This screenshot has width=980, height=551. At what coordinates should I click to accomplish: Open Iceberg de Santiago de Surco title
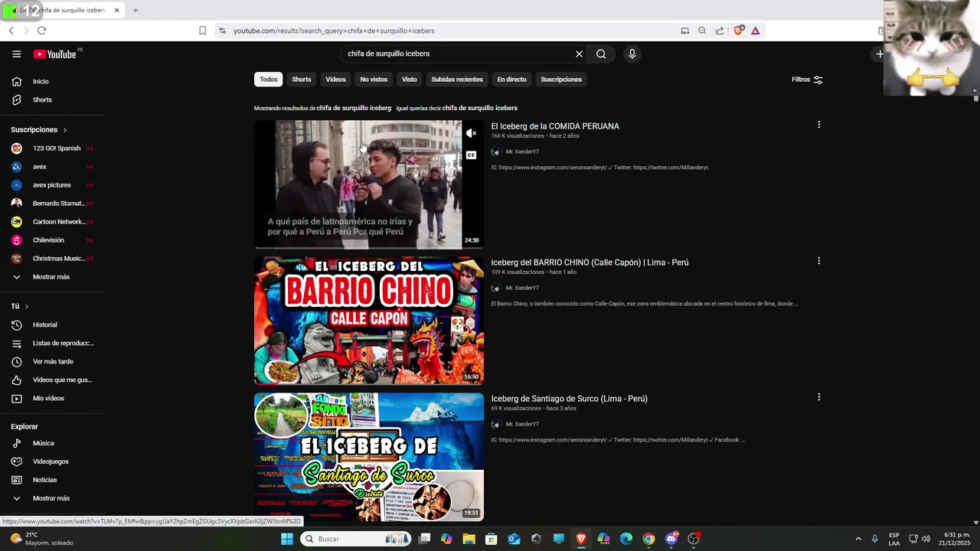[569, 399]
